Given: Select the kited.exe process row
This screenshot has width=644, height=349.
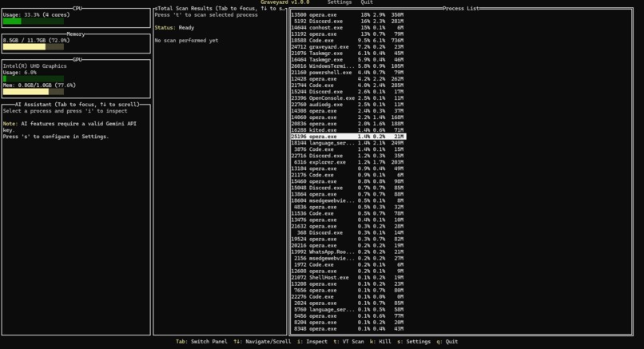Looking at the screenshot, I should tap(348, 130).
